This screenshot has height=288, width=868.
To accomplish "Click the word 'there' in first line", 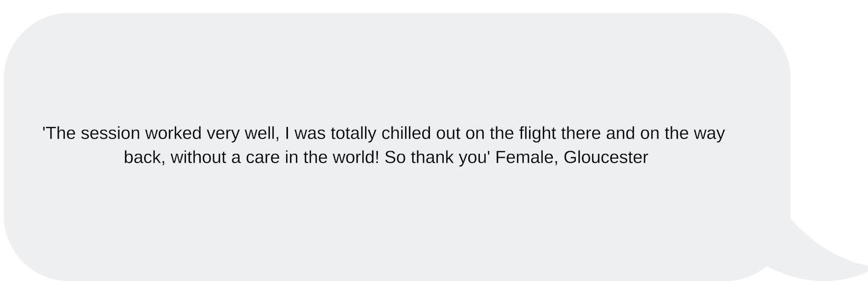I will click(581, 133).
